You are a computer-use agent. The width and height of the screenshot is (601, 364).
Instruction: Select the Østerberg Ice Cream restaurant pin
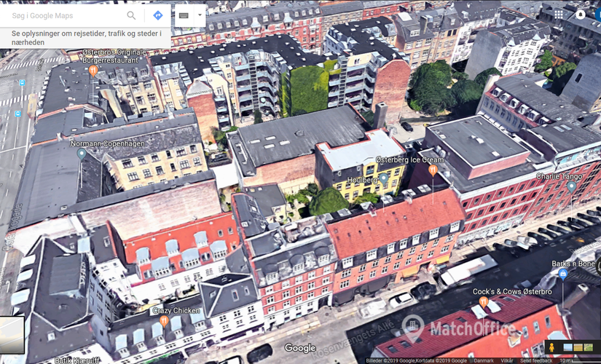click(x=433, y=170)
